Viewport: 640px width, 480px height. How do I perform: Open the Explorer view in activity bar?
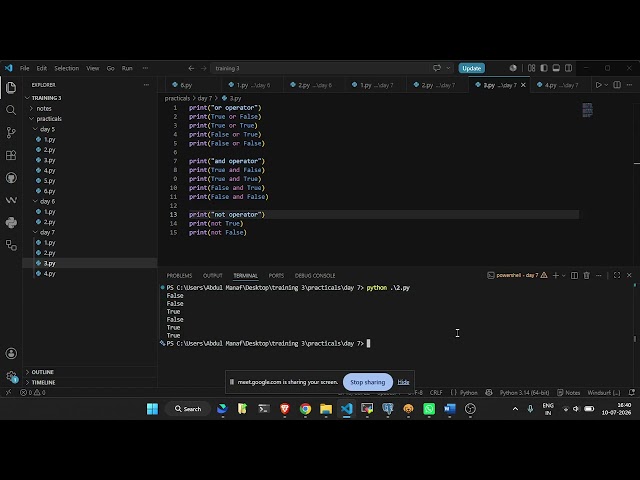pos(11,87)
